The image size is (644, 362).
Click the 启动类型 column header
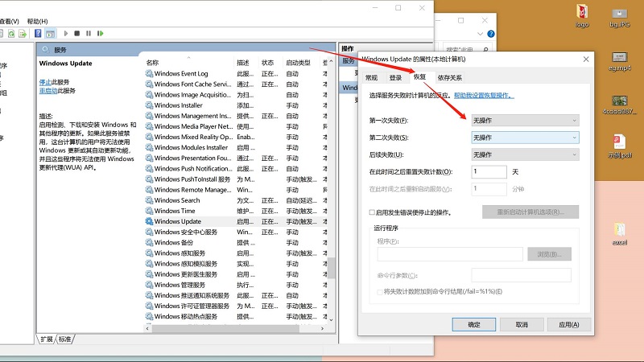[298, 63]
